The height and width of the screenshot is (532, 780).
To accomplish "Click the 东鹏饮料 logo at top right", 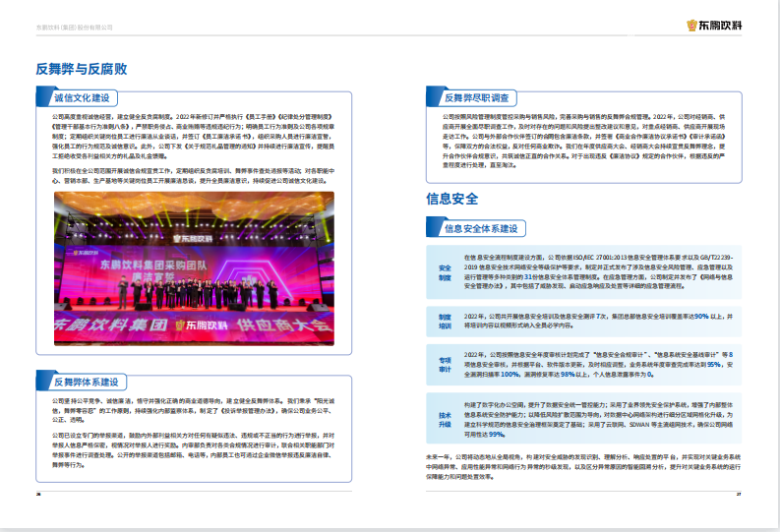I will coord(714,26).
